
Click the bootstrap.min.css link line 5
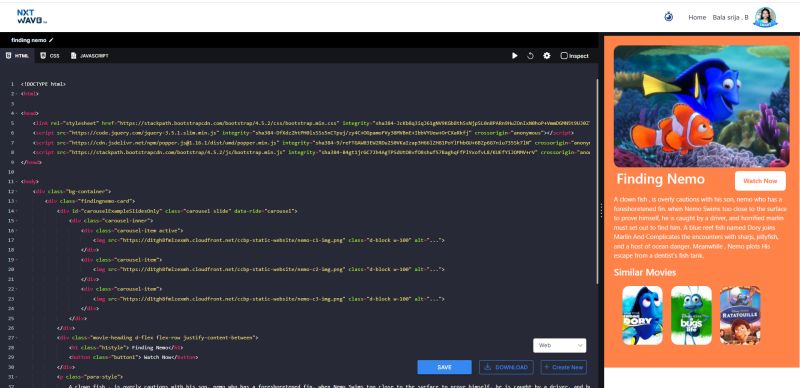pos(311,123)
